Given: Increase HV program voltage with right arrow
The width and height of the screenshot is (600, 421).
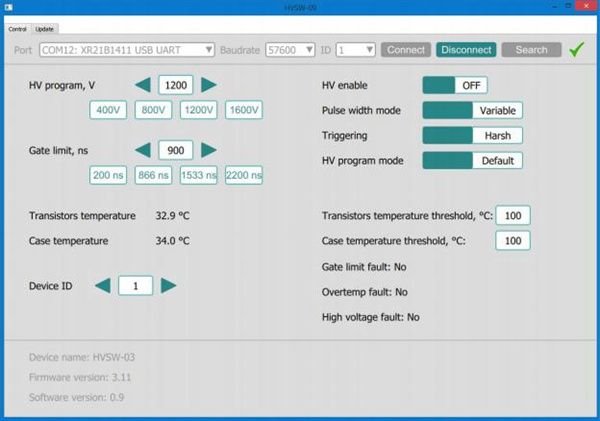Looking at the screenshot, I should tap(209, 85).
